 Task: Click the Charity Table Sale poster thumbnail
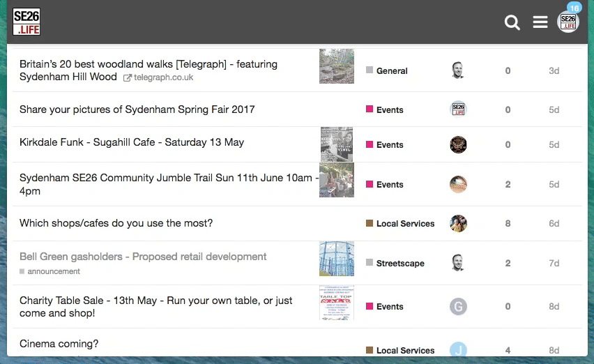tap(337, 303)
